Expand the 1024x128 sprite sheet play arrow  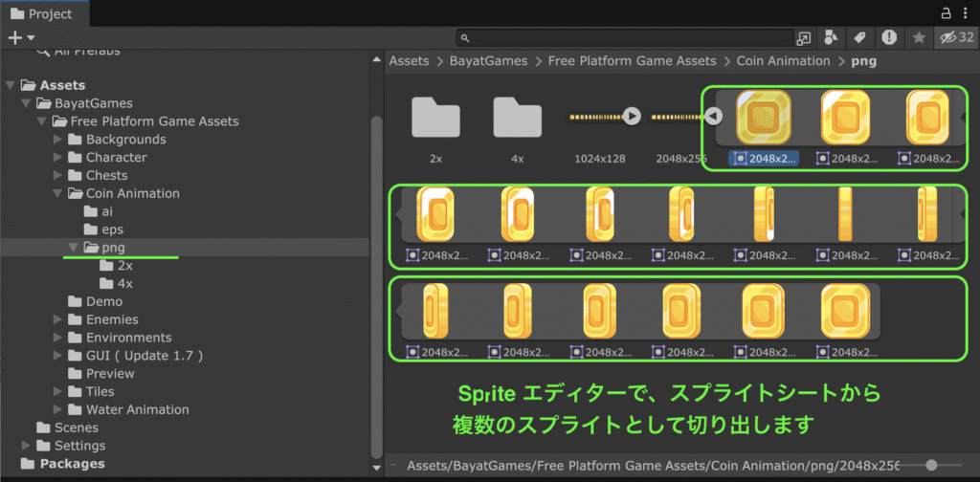632,116
